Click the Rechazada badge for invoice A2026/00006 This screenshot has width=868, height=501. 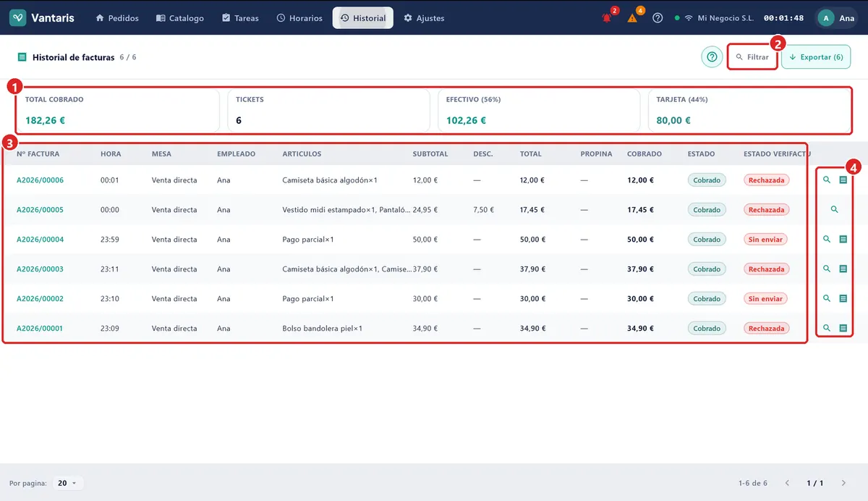[766, 180]
